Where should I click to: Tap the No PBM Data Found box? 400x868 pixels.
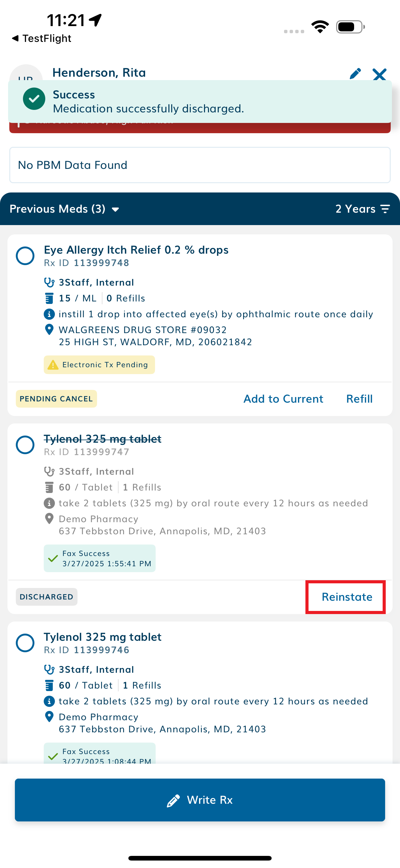tap(200, 165)
